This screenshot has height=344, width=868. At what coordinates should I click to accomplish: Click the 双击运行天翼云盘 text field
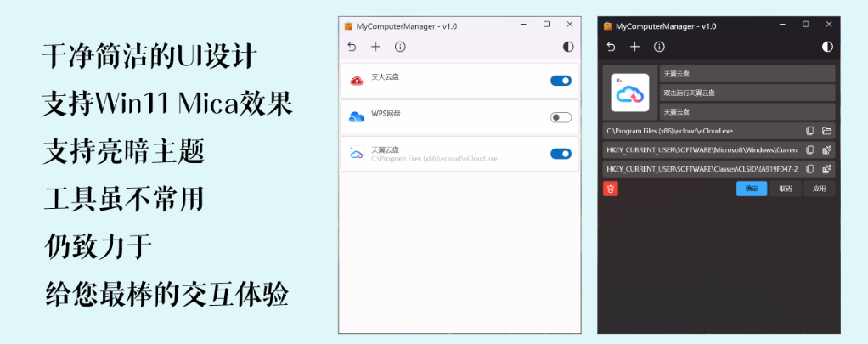[x=747, y=93]
